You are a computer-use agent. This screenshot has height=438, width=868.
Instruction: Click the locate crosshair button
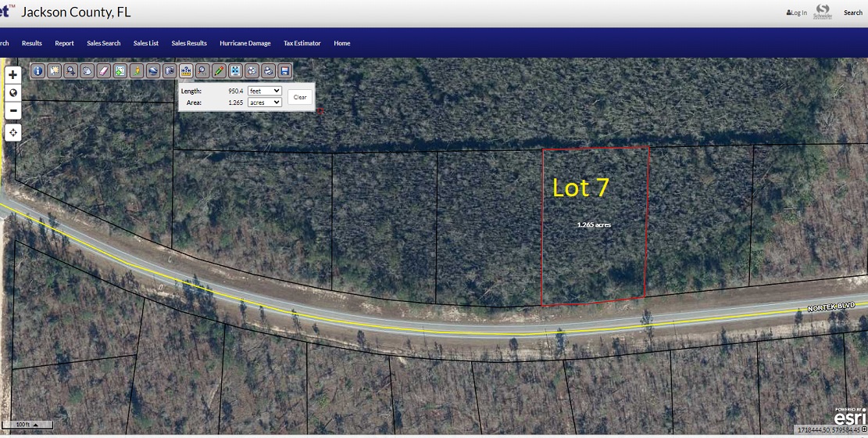pos(13,132)
